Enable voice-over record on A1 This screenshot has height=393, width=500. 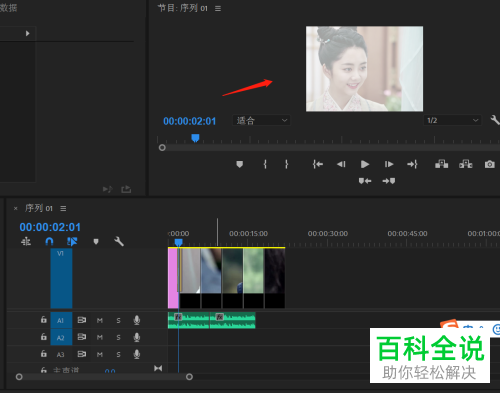click(137, 320)
